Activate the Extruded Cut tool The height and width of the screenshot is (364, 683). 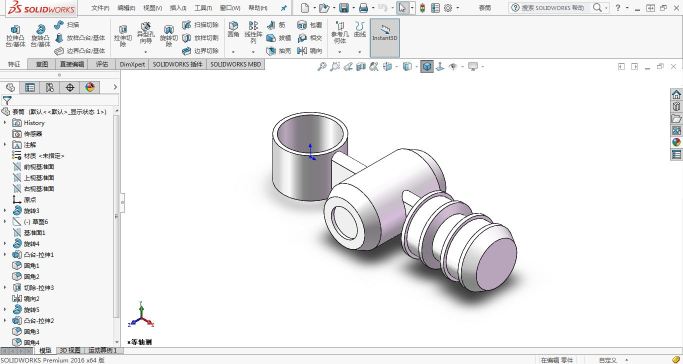coord(123,36)
